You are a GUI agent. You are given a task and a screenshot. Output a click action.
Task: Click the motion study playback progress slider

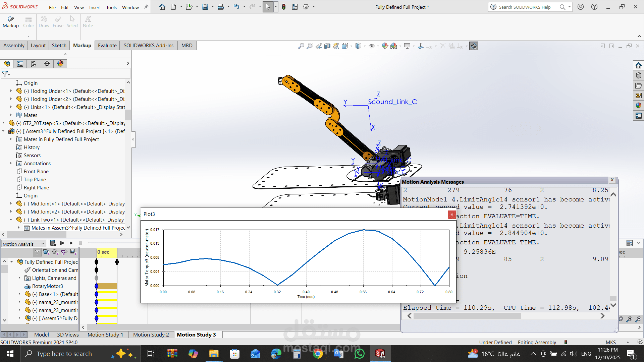[x=114, y=243]
